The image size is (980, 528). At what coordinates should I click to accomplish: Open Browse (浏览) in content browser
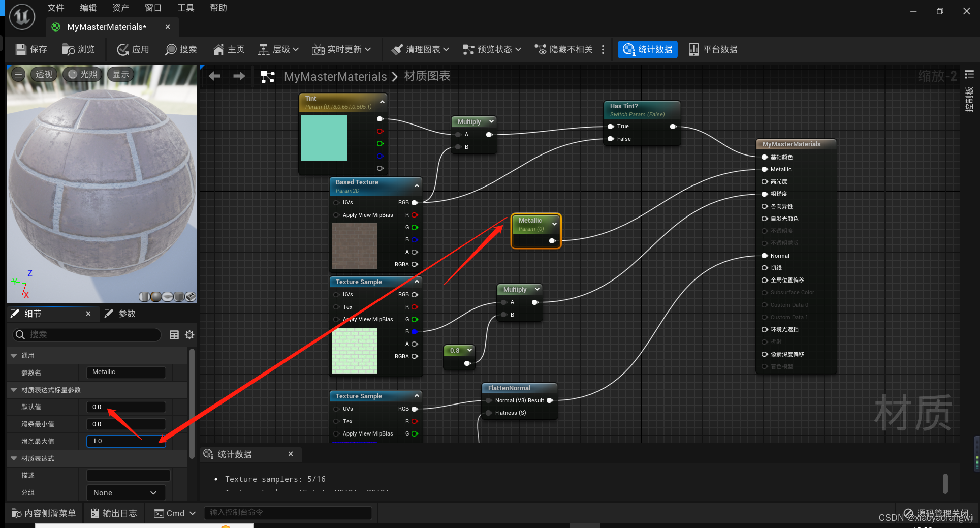(x=79, y=49)
